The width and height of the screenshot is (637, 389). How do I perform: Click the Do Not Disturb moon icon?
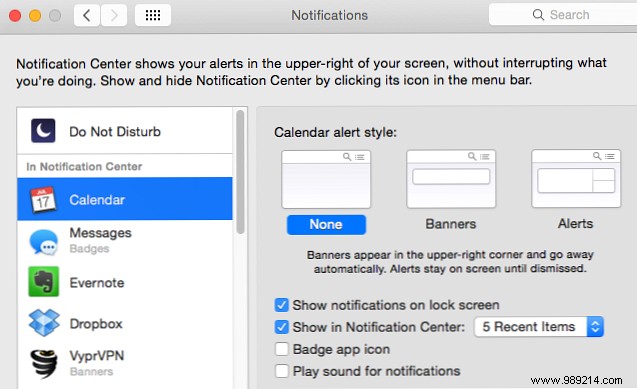pos(43,131)
